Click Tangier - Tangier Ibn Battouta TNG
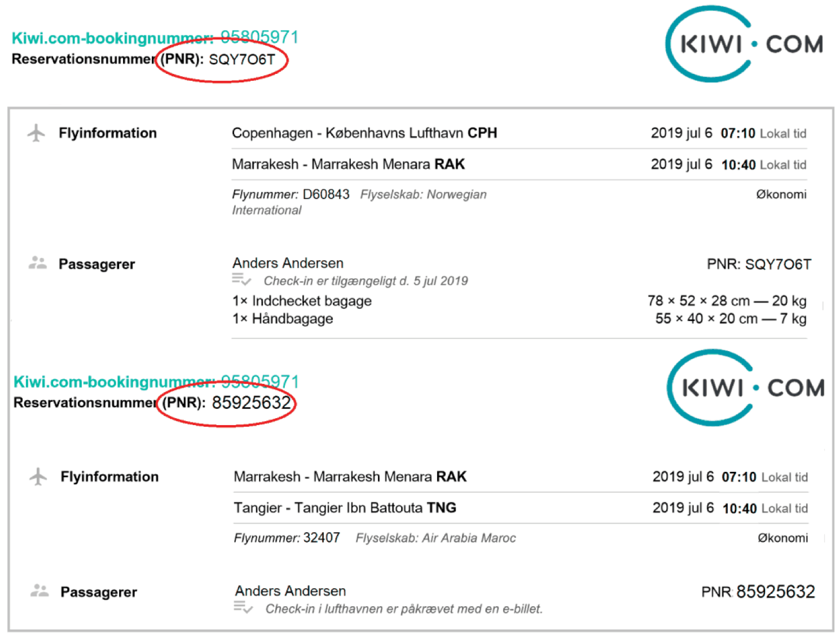Image resolution: width=840 pixels, height=635 pixels. pos(345,508)
